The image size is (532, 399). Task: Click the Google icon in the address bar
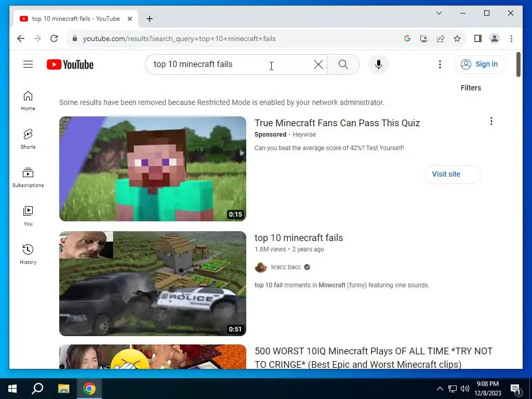[407, 38]
